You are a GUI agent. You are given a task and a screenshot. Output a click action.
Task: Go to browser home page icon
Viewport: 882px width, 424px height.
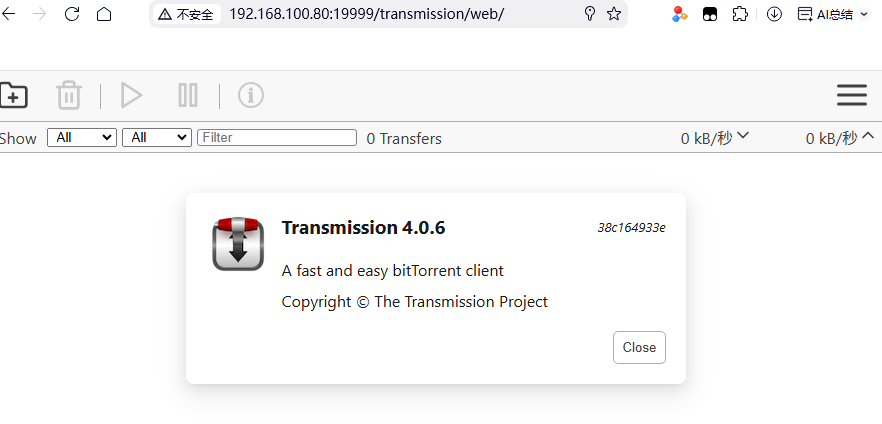coord(104,14)
